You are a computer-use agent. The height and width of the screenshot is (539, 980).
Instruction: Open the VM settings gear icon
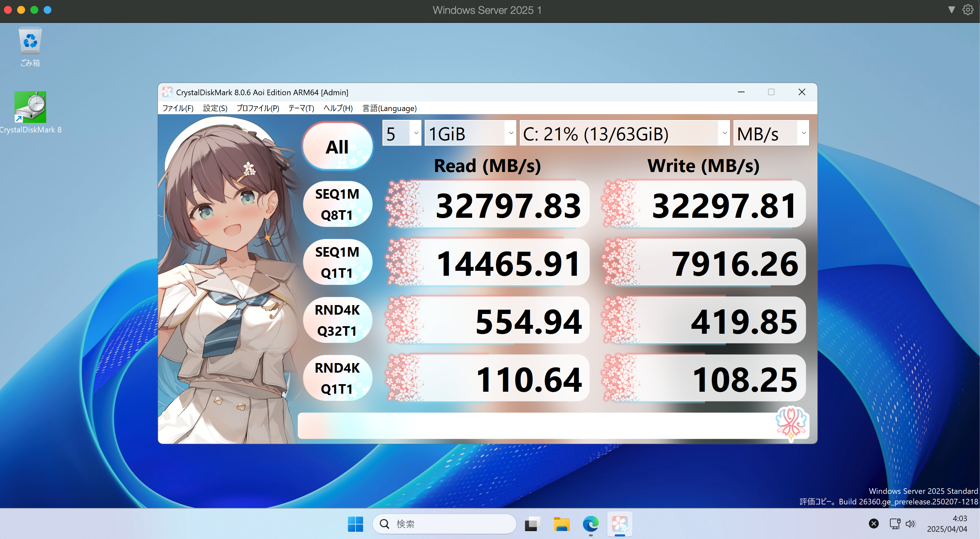(968, 10)
